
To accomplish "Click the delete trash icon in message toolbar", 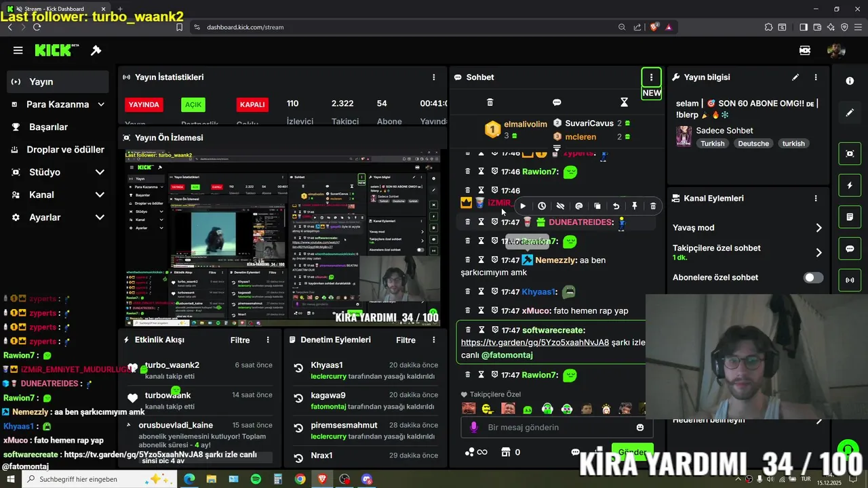I will [653, 206].
